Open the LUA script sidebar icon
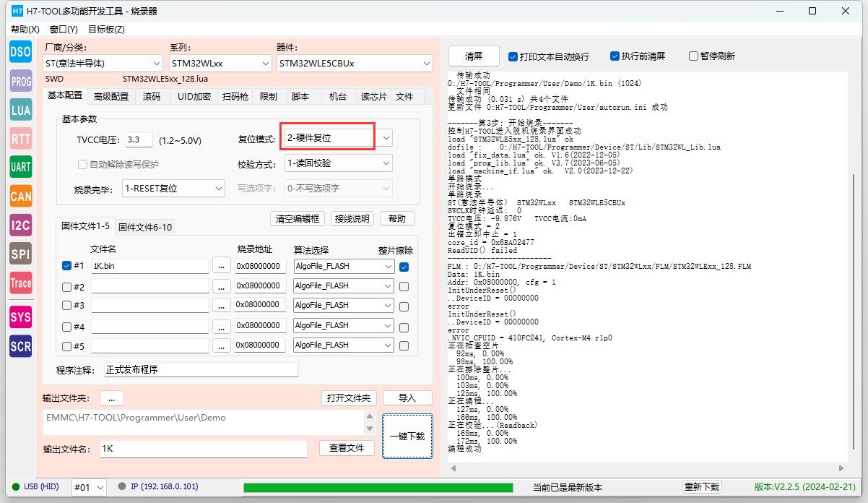 20,110
